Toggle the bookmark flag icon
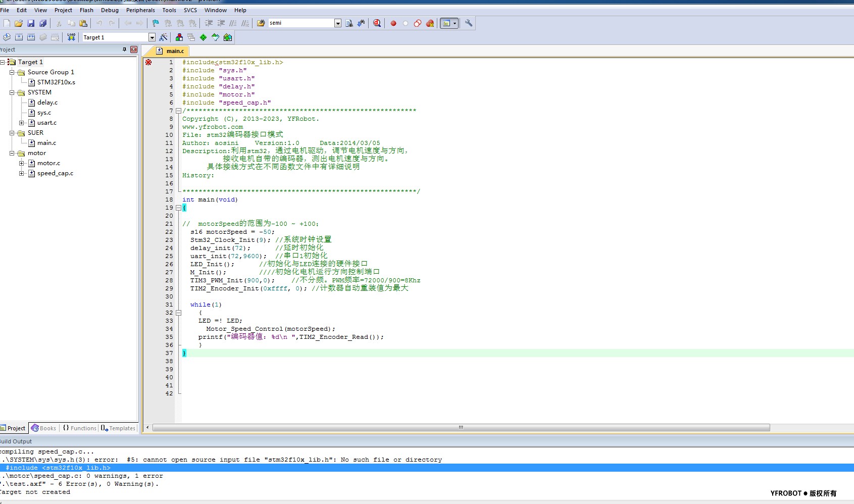The image size is (854, 504). click(x=156, y=23)
